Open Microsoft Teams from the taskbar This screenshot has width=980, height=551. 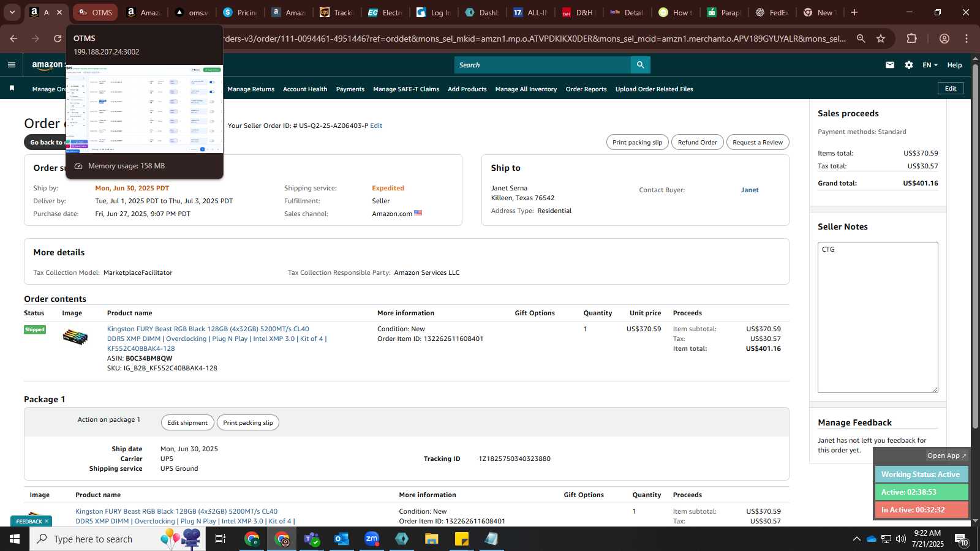312,539
